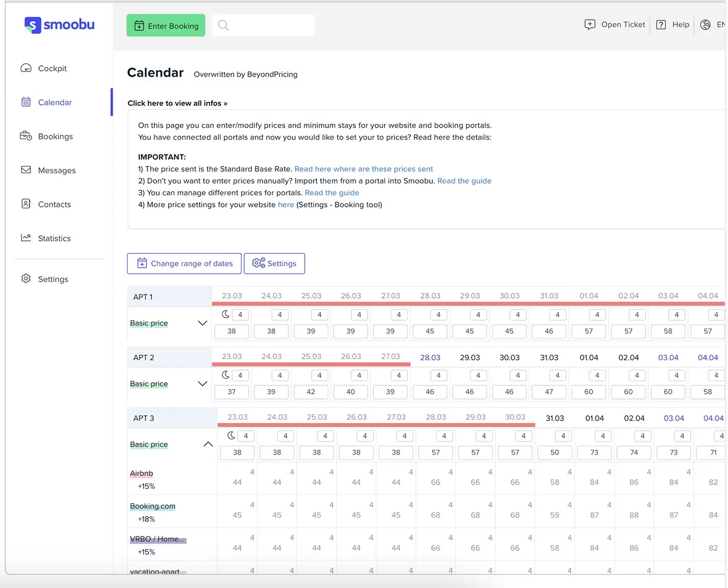
Task: Open the Cockpit page icon
Action: pos(26,68)
